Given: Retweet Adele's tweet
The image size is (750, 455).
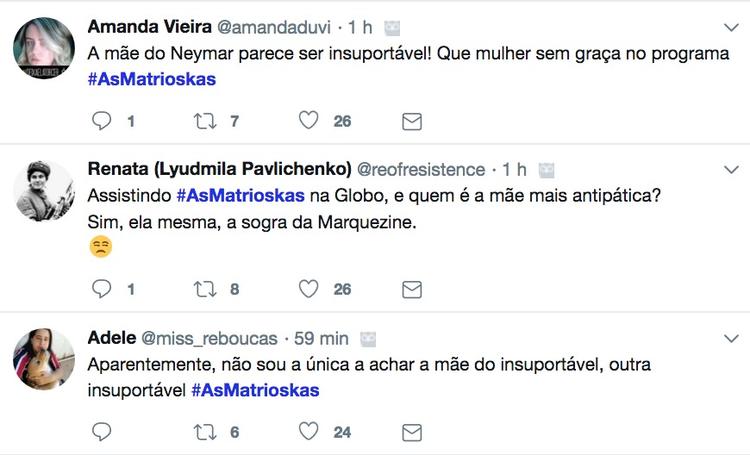Looking at the screenshot, I should [x=204, y=431].
